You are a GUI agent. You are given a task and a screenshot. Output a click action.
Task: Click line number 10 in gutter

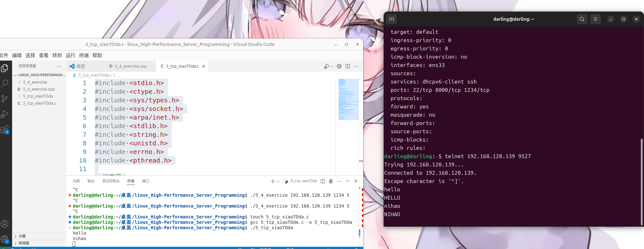(83, 161)
